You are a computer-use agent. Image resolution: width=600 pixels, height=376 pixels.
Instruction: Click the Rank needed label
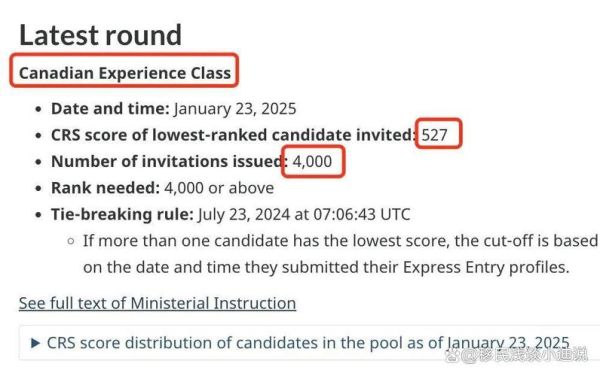(105, 188)
